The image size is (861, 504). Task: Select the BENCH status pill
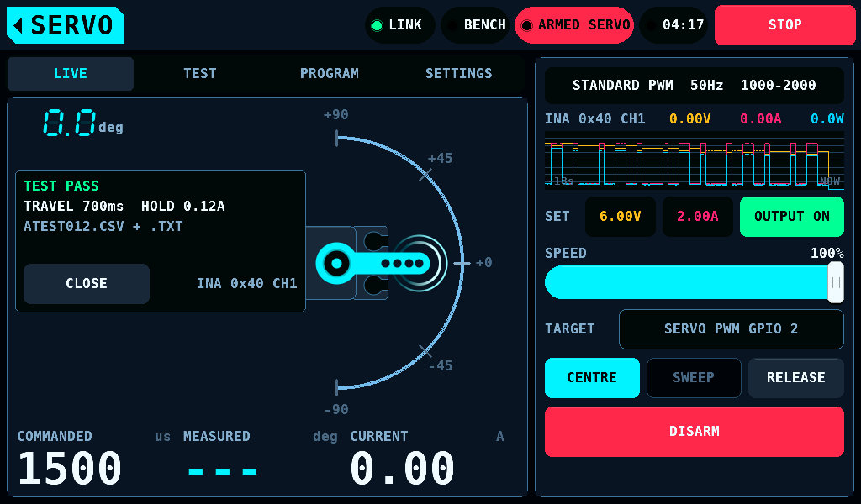[x=475, y=25]
